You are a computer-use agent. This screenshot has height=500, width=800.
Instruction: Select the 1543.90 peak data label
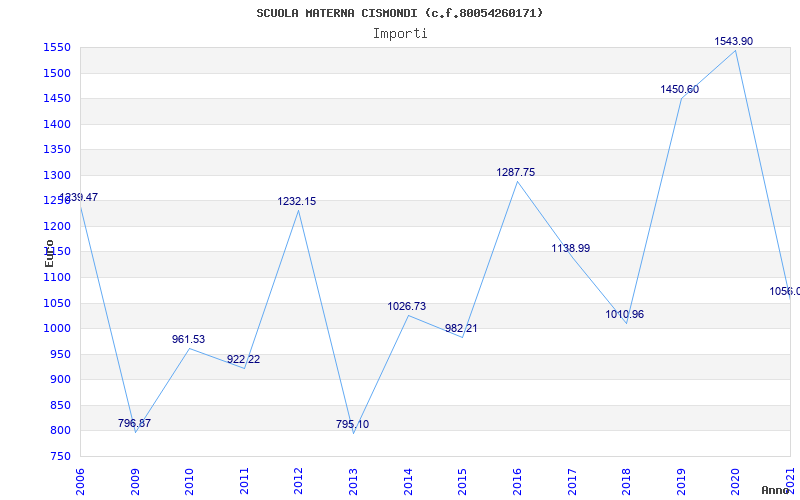pos(733,41)
